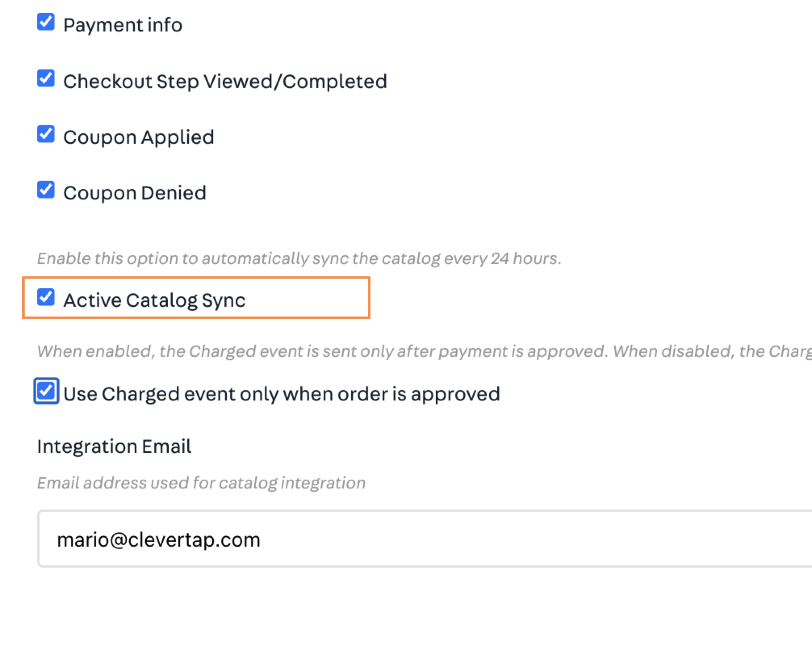Click the Integration Email heading text

click(x=114, y=447)
